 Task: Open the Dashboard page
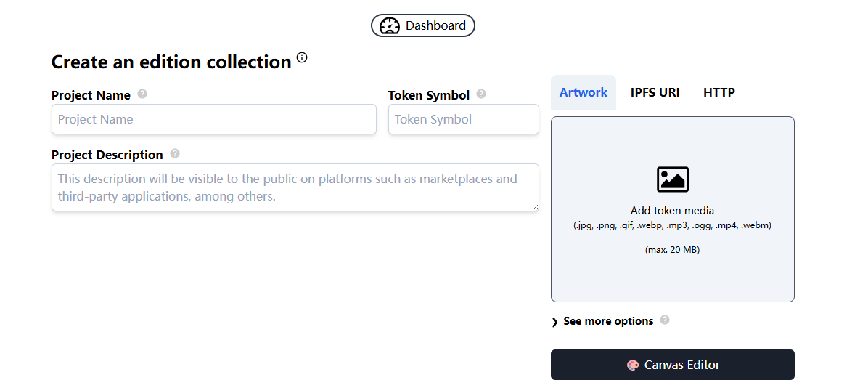(423, 25)
